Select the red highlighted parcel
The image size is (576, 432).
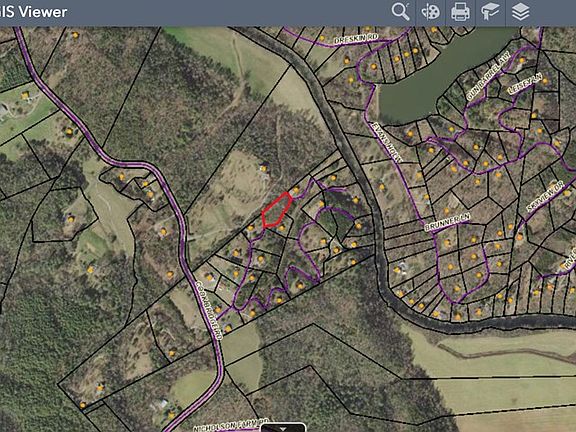pos(276,211)
